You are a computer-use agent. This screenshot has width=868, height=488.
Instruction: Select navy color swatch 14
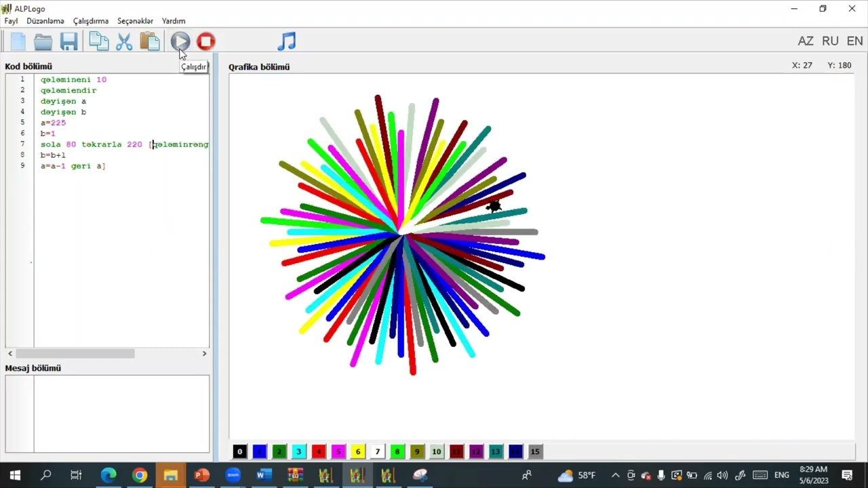click(515, 451)
